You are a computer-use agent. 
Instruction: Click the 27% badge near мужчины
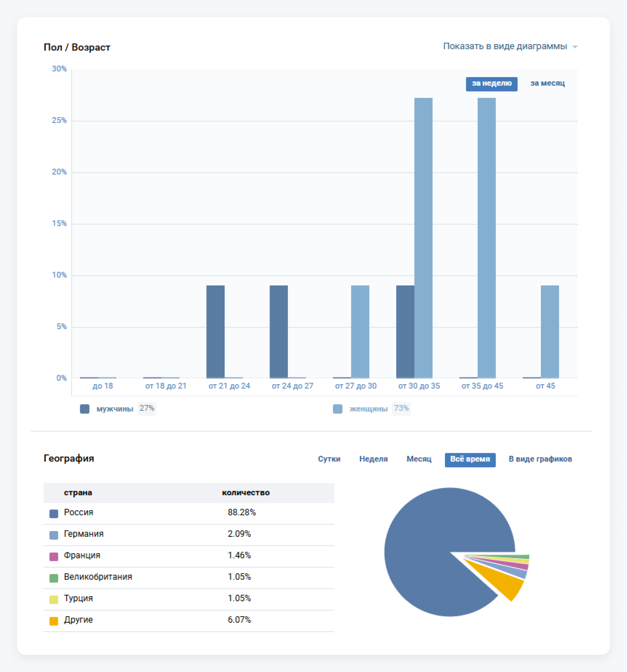tap(146, 409)
